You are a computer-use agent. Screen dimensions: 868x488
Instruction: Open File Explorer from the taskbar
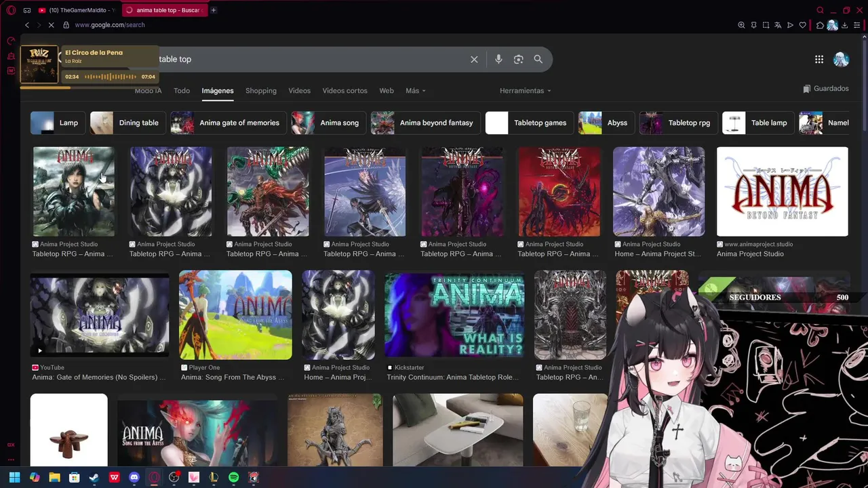(54, 477)
